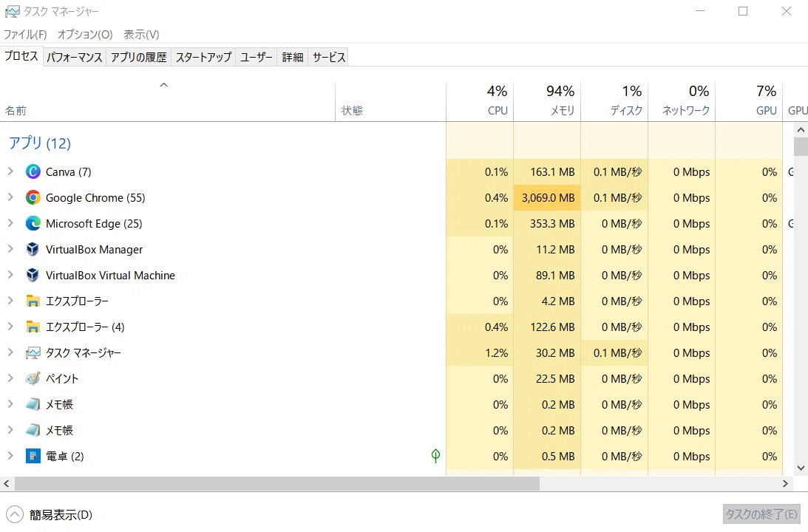Click the 簡易表示(D) button
This screenshot has width=808, height=532.
coord(50,514)
